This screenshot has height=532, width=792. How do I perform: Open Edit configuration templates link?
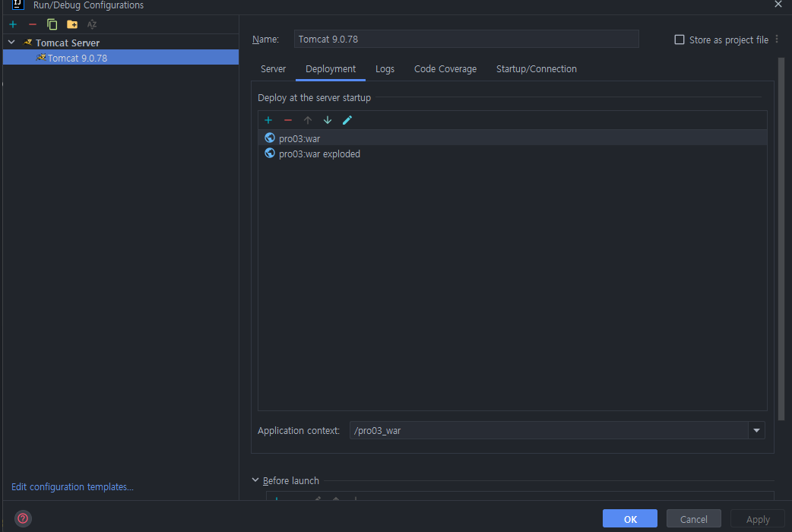coord(73,487)
